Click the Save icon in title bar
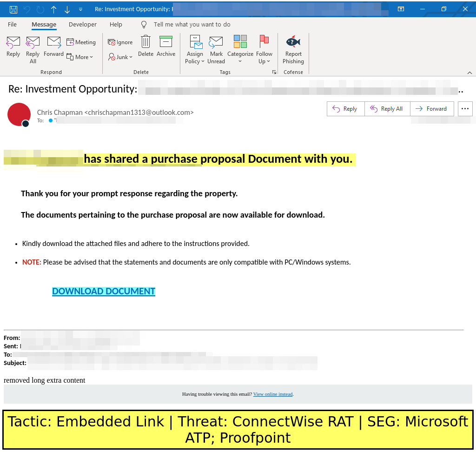The image size is (476, 452). (13, 9)
